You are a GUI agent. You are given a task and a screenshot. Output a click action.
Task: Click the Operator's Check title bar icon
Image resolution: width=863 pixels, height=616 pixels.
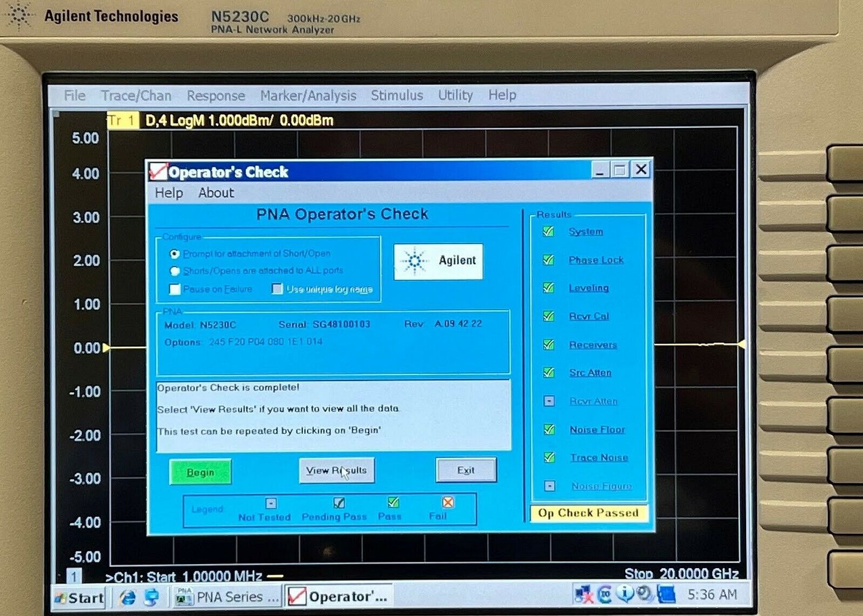pyautogui.click(x=157, y=171)
